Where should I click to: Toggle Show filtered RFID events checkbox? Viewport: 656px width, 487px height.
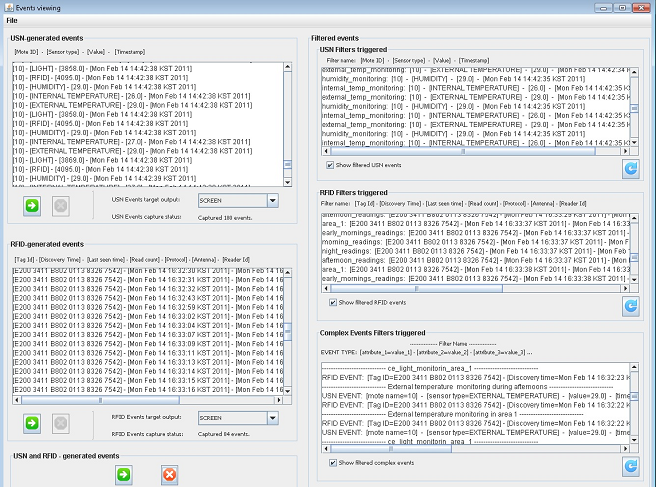[x=331, y=302]
